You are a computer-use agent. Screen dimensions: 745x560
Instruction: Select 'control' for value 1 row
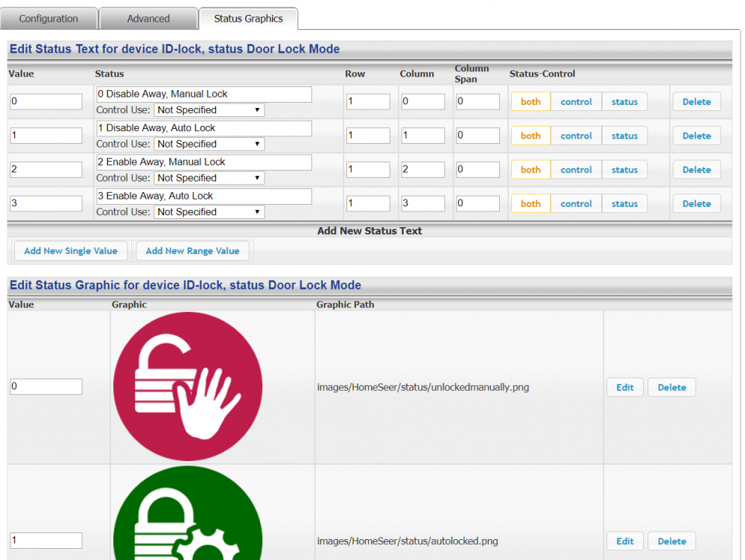(576, 136)
